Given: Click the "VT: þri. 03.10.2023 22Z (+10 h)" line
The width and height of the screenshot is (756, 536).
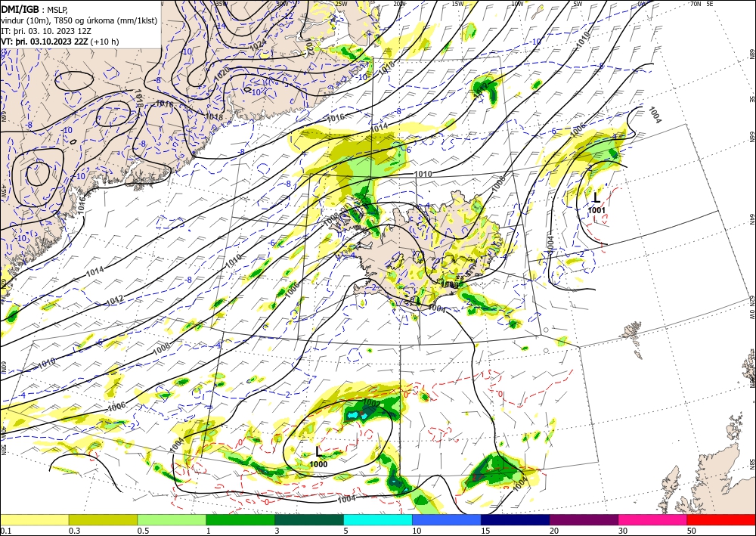Looking at the screenshot, I should [x=60, y=42].
